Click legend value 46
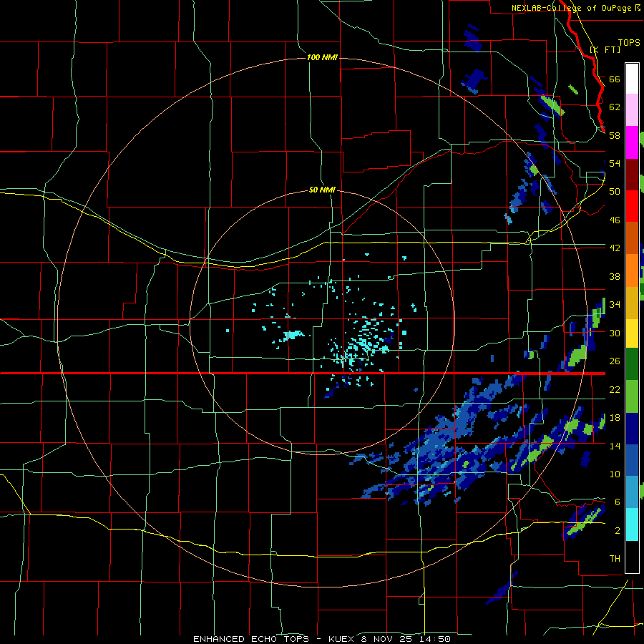Image resolution: width=644 pixels, height=644 pixels. point(615,220)
